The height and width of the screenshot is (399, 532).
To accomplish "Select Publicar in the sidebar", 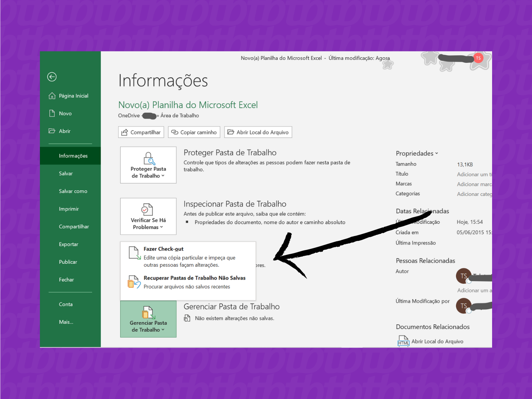I will [70, 262].
